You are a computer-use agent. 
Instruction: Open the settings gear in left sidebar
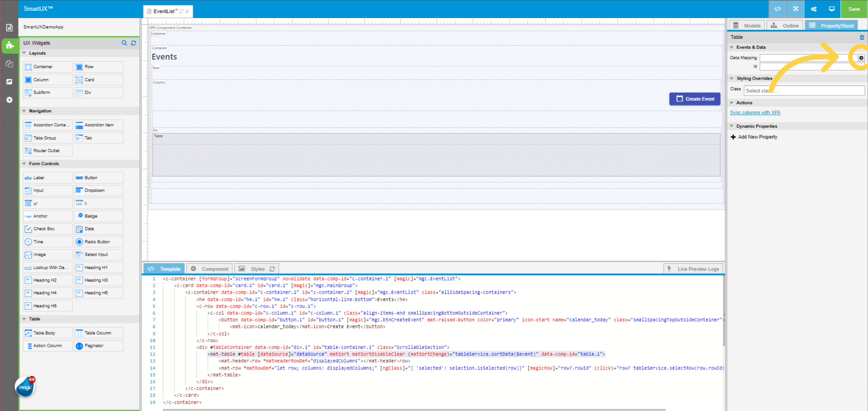point(9,100)
